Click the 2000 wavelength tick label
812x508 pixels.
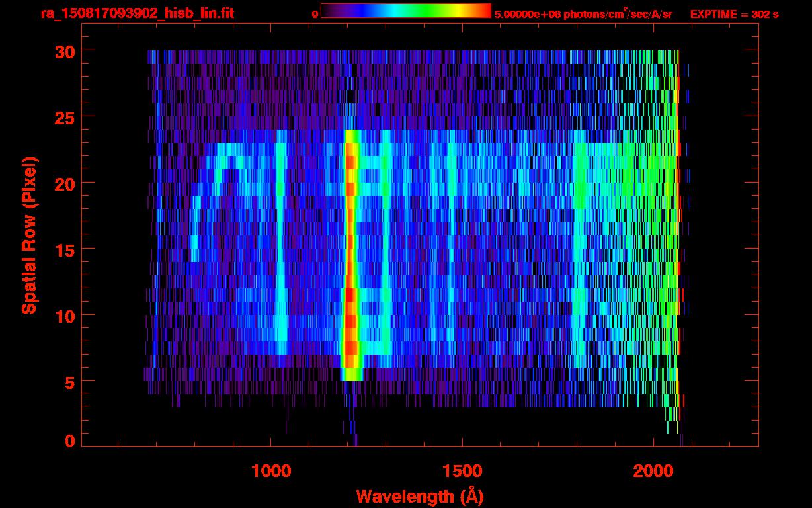pos(653,471)
